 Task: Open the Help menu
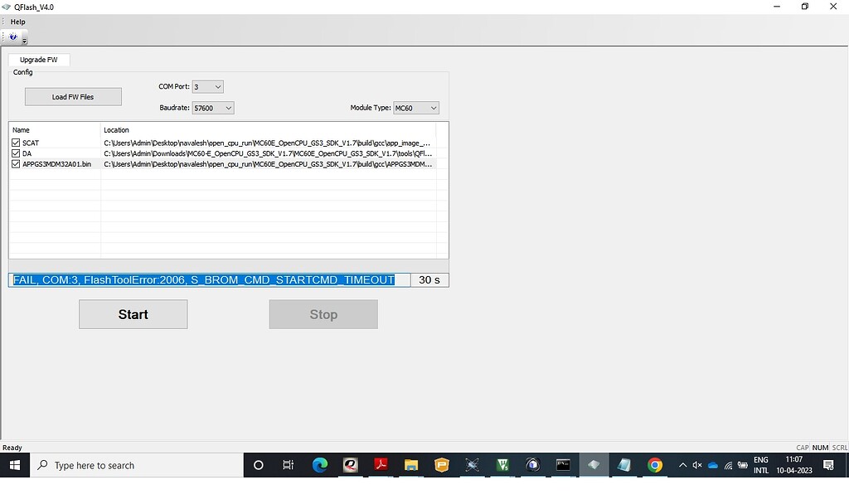(x=17, y=22)
